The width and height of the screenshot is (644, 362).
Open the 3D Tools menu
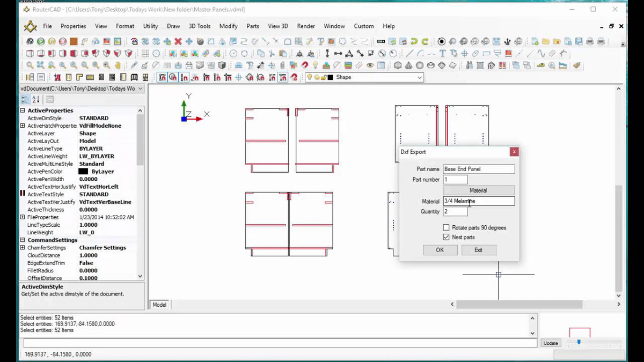(x=200, y=26)
